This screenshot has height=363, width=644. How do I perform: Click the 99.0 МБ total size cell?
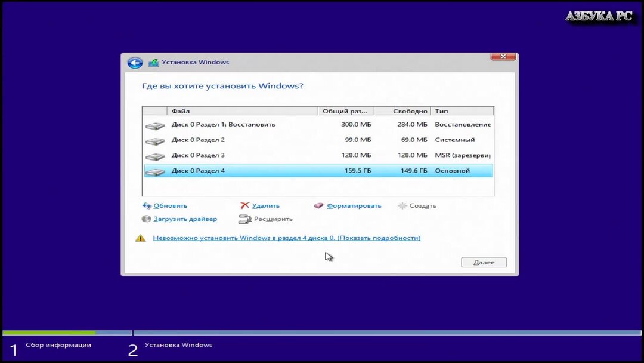(358, 140)
